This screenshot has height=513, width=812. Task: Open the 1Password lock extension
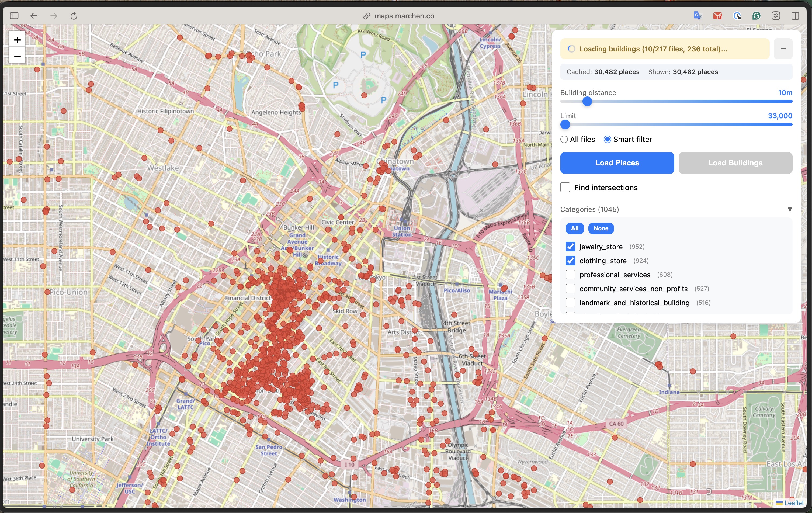pyautogui.click(x=737, y=16)
